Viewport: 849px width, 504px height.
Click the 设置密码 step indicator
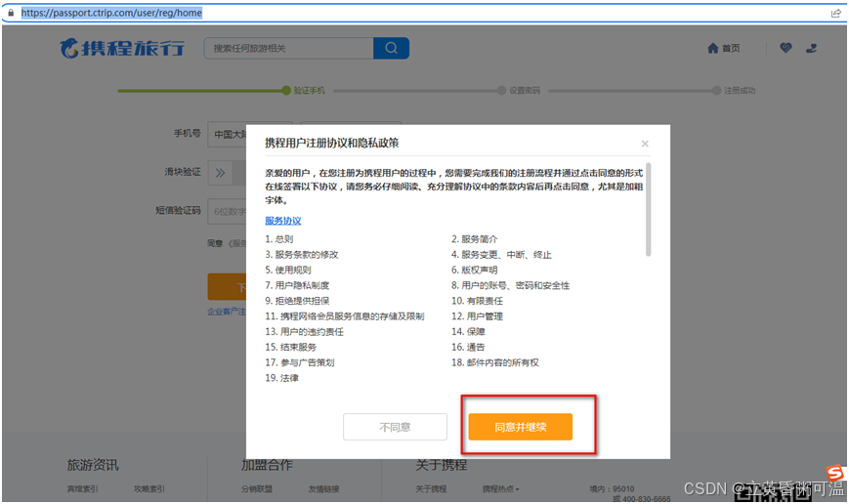[x=519, y=91]
